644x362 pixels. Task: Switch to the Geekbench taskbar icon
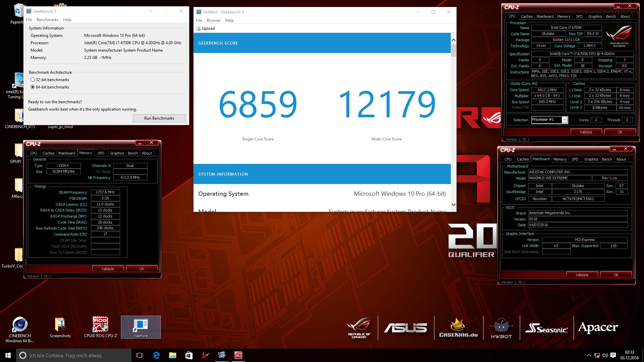[222, 355]
